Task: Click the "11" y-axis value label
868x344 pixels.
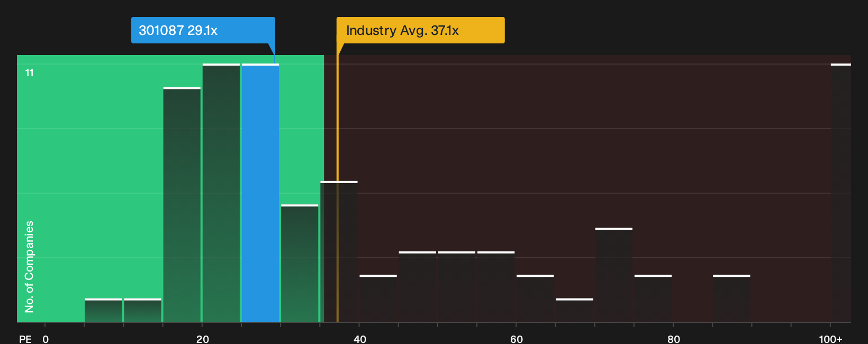Action: pos(30,73)
